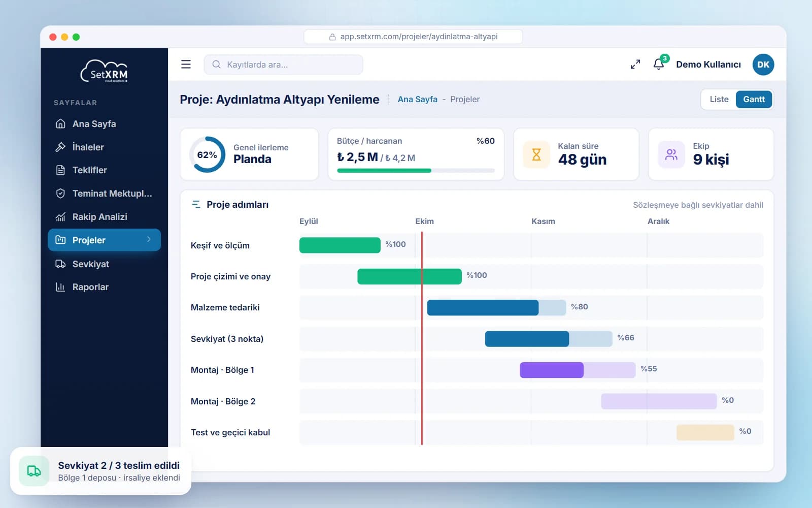Switch to Gantt view
This screenshot has height=508, width=812.
tap(754, 99)
